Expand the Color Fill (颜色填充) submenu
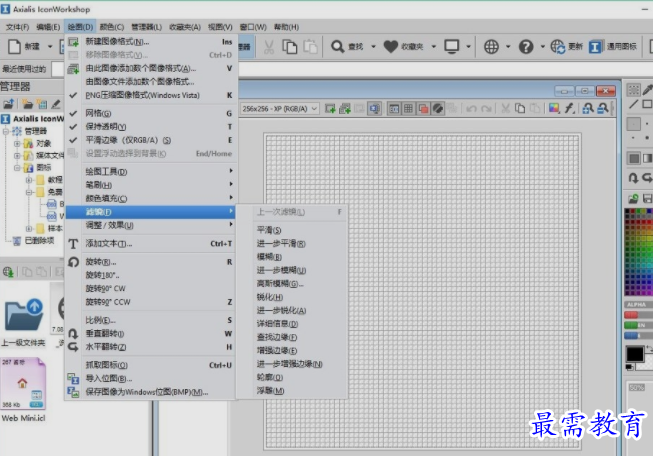This screenshot has width=653, height=456. pyautogui.click(x=150, y=198)
